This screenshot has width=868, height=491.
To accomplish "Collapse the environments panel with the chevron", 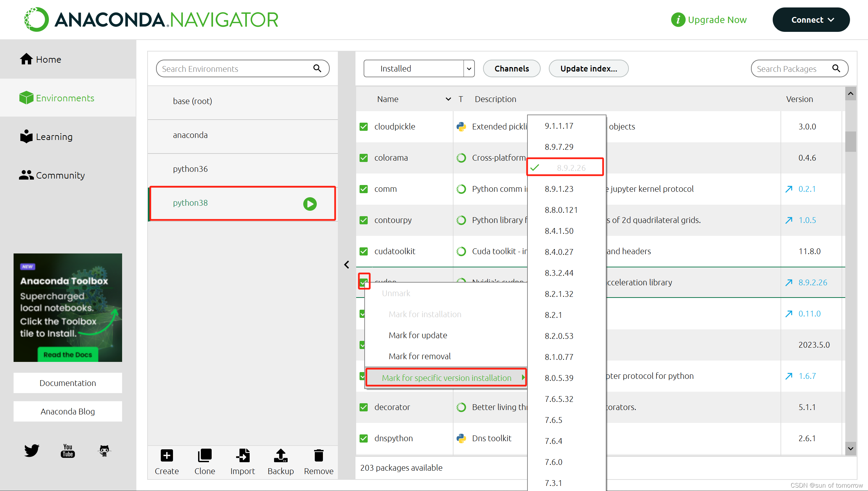I will (x=347, y=265).
